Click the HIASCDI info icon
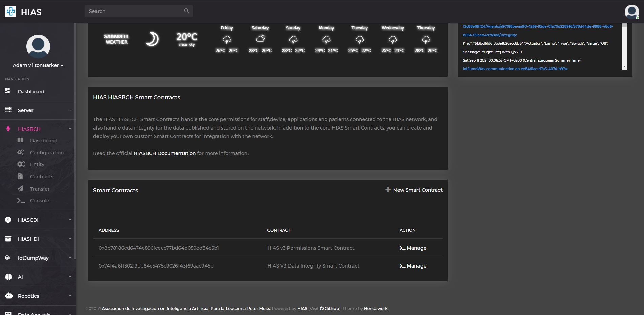Viewport: 644px width, 315px height. pyautogui.click(x=8, y=220)
